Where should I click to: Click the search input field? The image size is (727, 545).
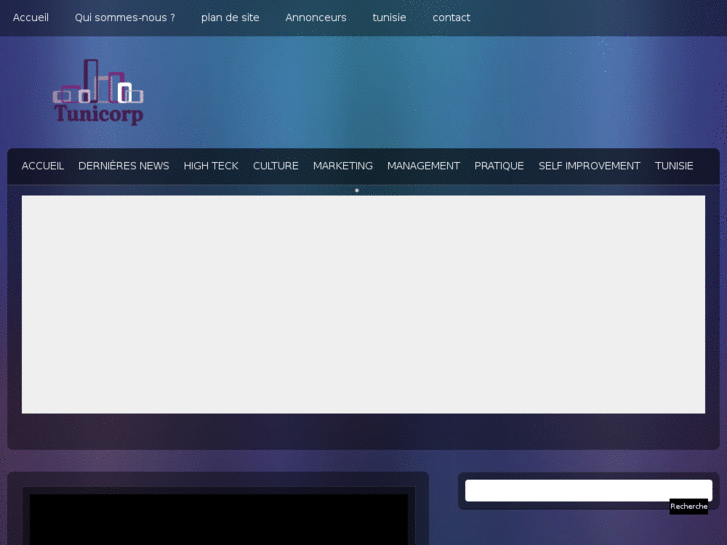click(588, 490)
